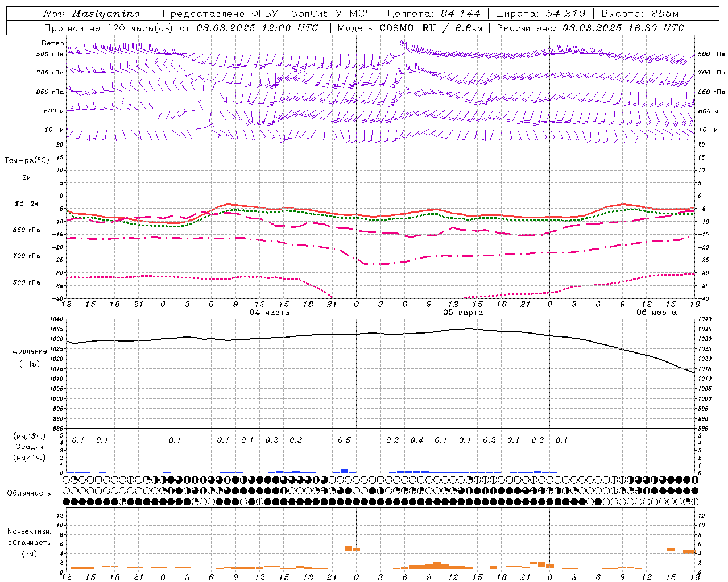
Task: Click the 'Td 2м' dew point legend entry
Action: [x=26, y=203]
